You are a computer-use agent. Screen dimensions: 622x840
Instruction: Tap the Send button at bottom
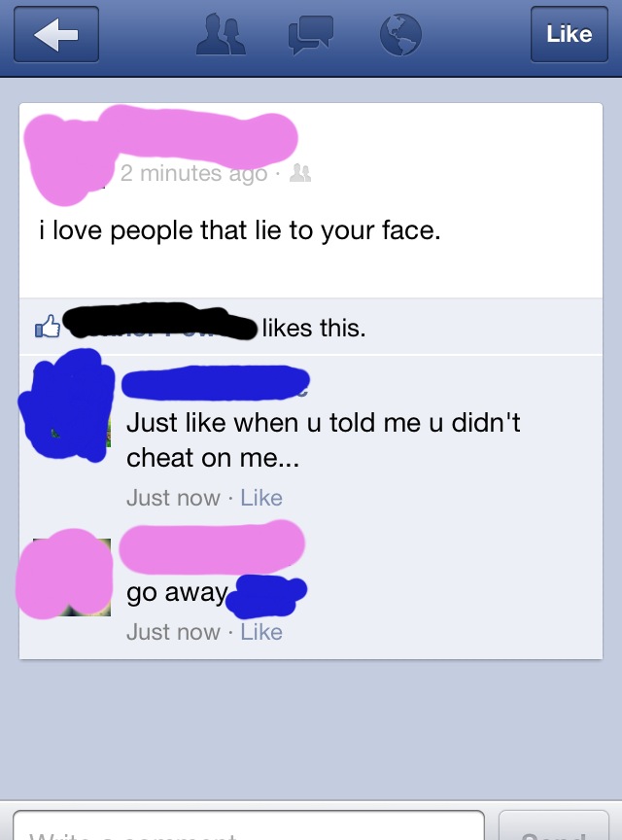point(553,825)
